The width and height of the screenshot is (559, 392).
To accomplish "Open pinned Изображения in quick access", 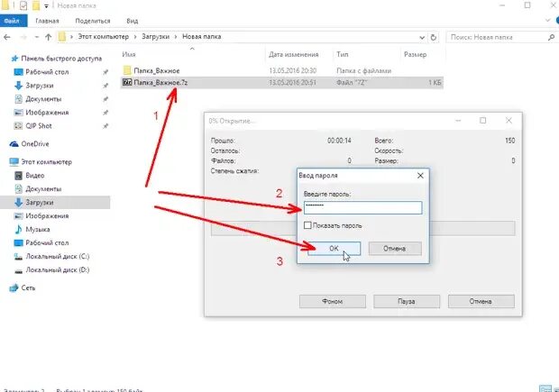I will [47, 113].
